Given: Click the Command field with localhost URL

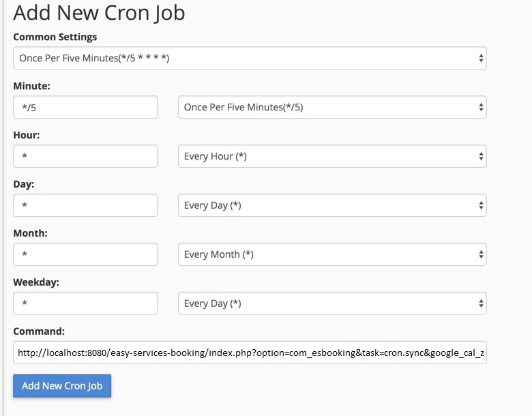Looking at the screenshot, I should click(250, 353).
